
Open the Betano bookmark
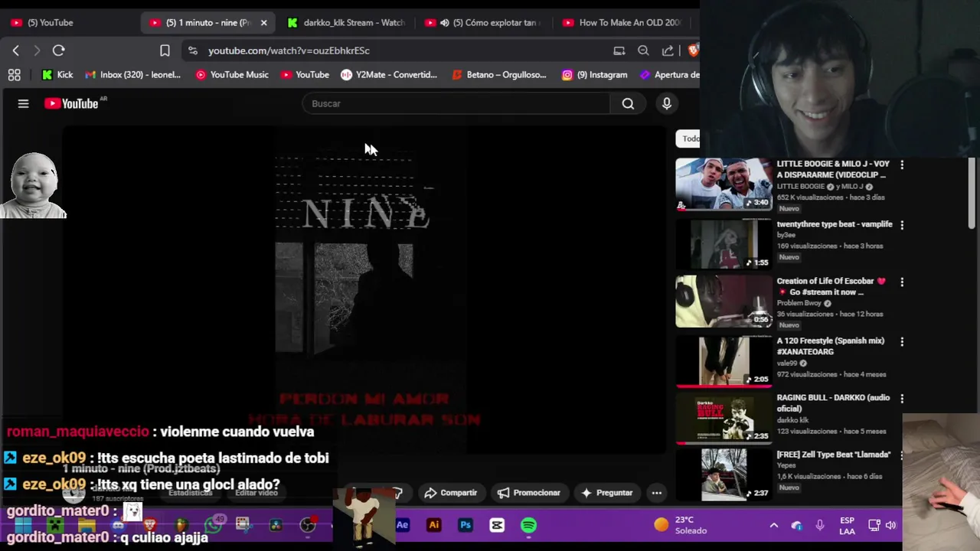point(499,75)
